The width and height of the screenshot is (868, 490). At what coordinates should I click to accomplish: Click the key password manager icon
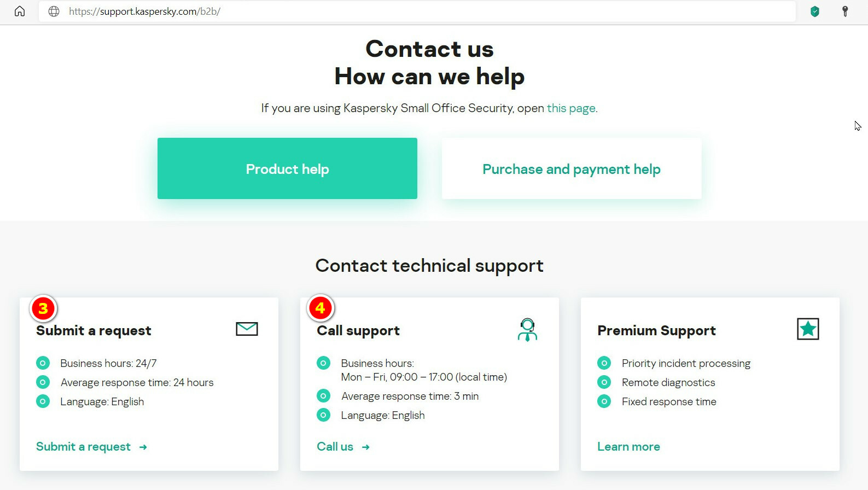844,11
